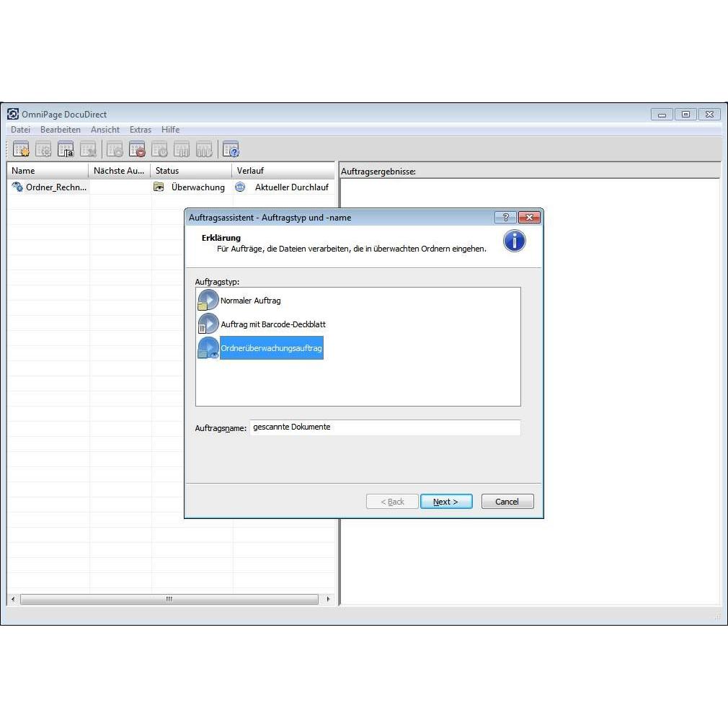Screen dimensions: 728x728
Task: Click the disabled Back button
Action: point(392,502)
